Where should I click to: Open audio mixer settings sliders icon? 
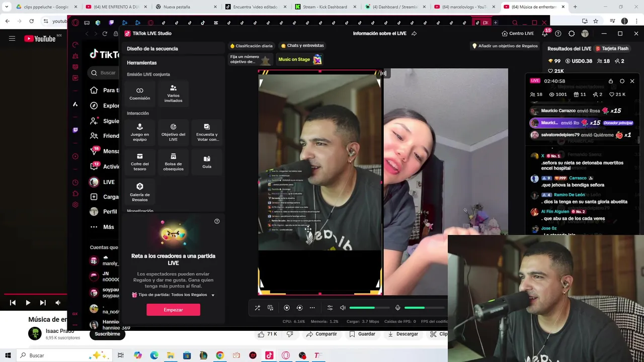(330, 308)
